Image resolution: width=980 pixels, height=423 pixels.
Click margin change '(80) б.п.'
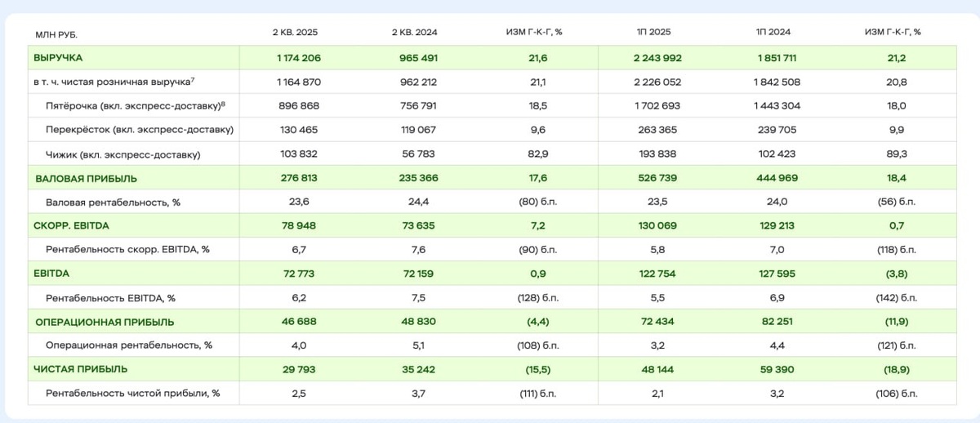[x=537, y=202]
